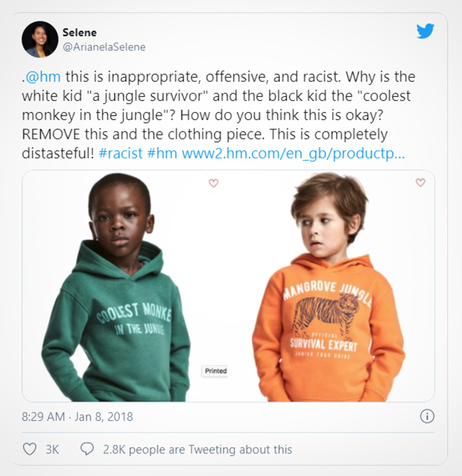The width and height of the screenshot is (462, 476).
Task: Open the @hm mention link
Action: tap(43, 76)
